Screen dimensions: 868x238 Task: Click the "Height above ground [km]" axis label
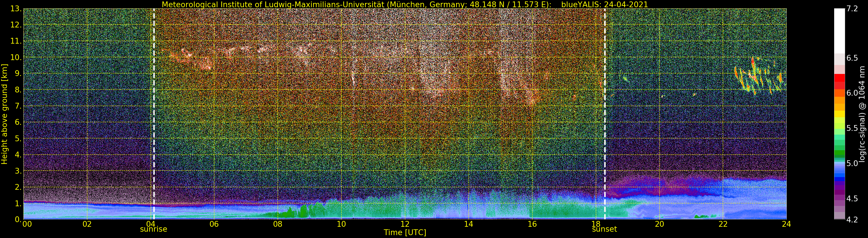(4, 114)
